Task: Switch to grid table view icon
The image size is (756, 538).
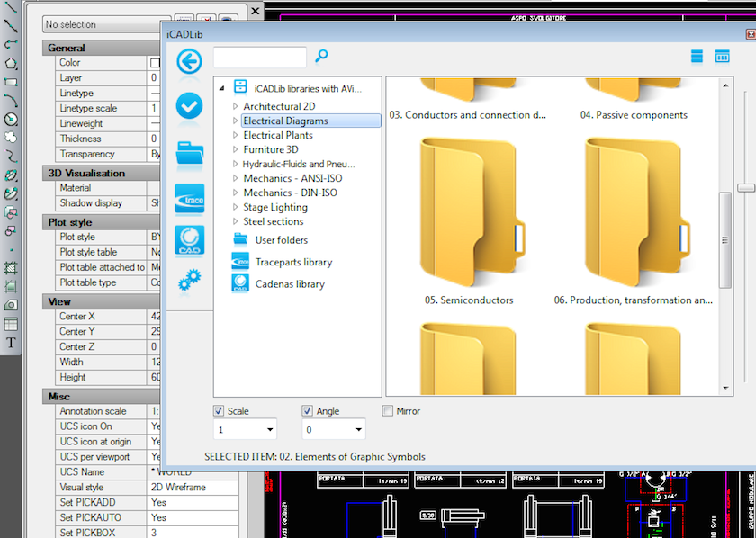Action: (x=722, y=57)
